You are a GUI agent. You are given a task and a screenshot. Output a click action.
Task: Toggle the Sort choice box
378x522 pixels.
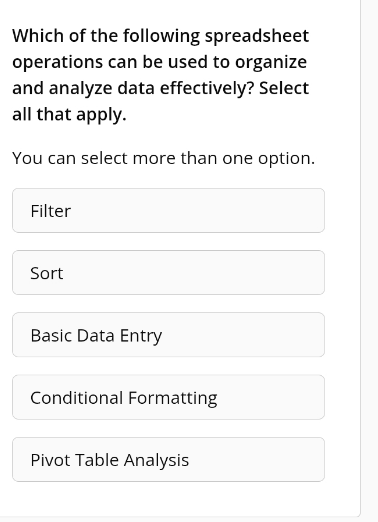pyautogui.click(x=168, y=272)
